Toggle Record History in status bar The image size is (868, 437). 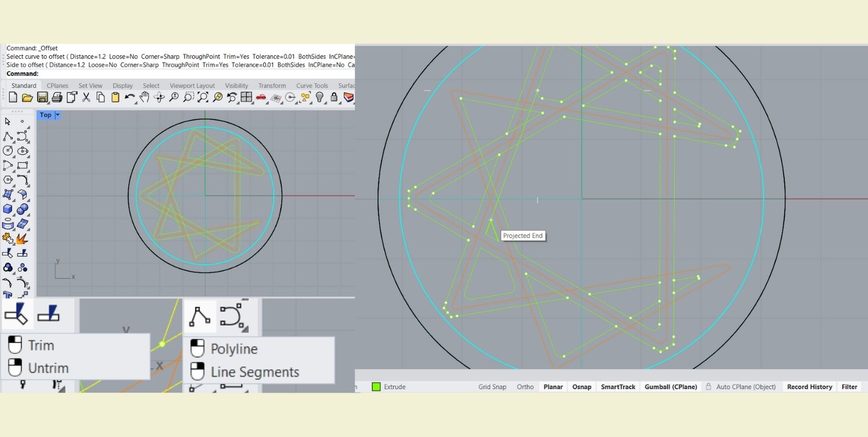[x=809, y=387]
